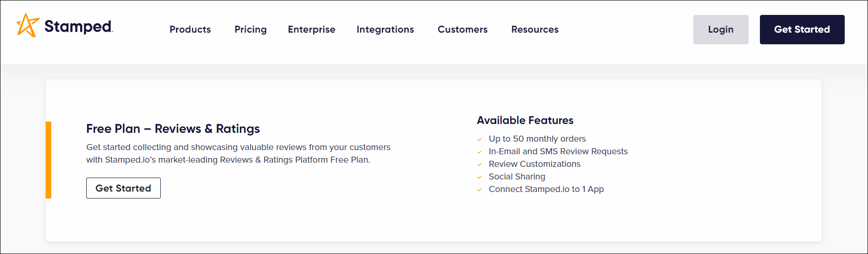
Task: Click the outlined Get Started button in Free Plan
Action: click(123, 188)
